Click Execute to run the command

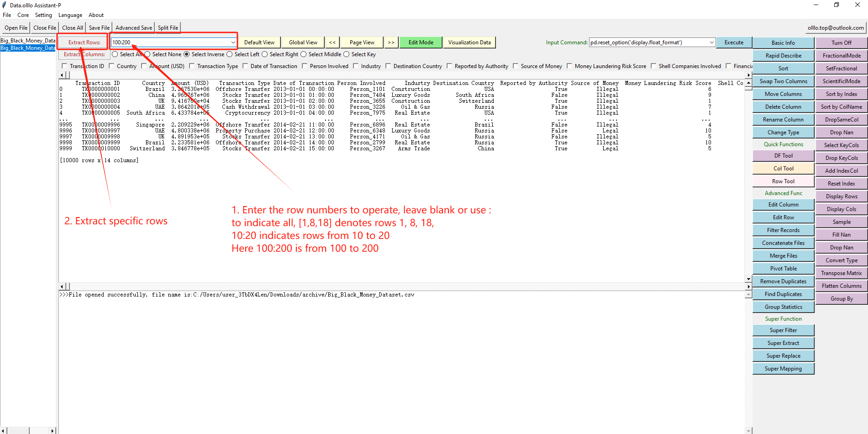[734, 42]
